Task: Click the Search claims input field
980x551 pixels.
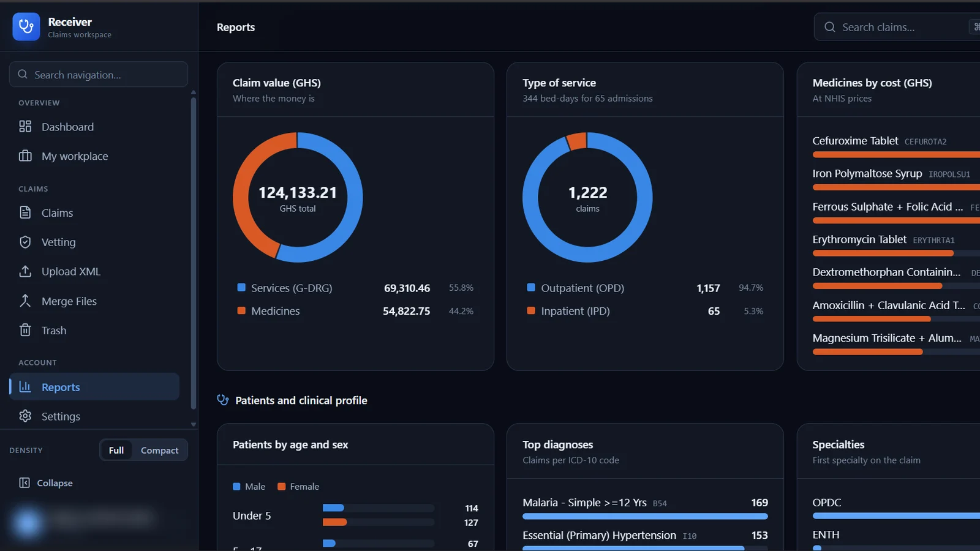Action: [x=897, y=27]
